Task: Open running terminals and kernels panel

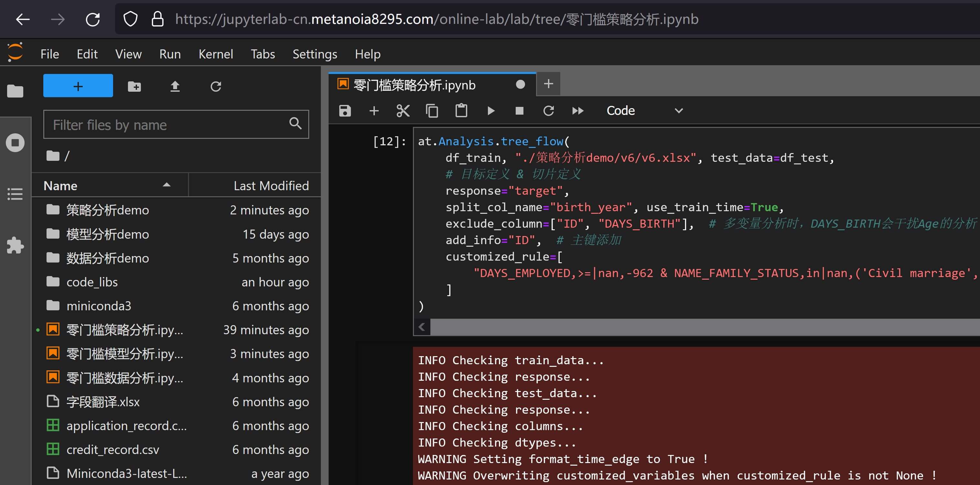Action: (x=15, y=143)
